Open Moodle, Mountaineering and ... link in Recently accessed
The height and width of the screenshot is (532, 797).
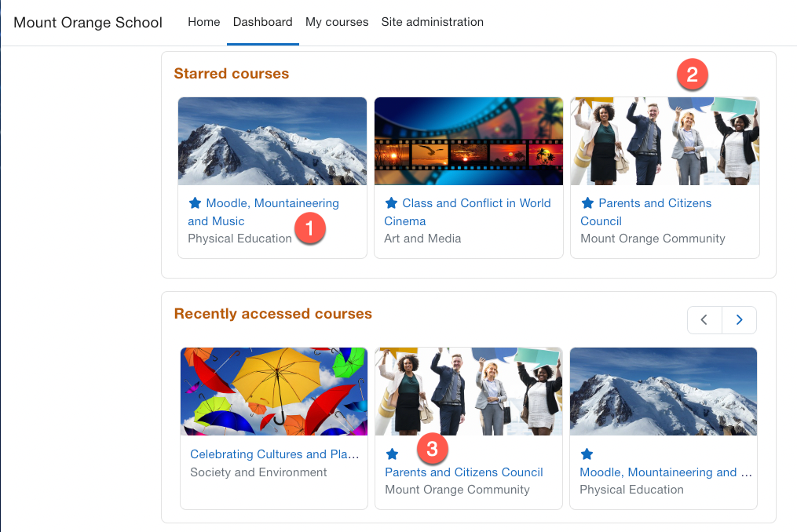pyautogui.click(x=666, y=472)
